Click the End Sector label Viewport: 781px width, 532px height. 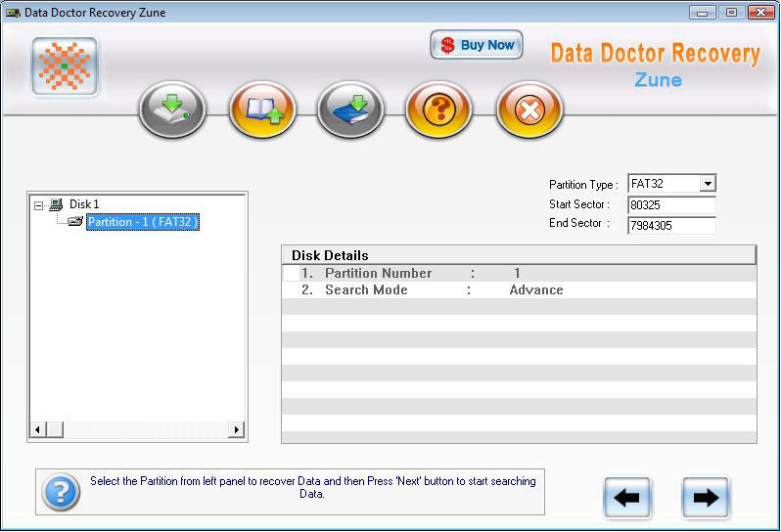(x=579, y=223)
